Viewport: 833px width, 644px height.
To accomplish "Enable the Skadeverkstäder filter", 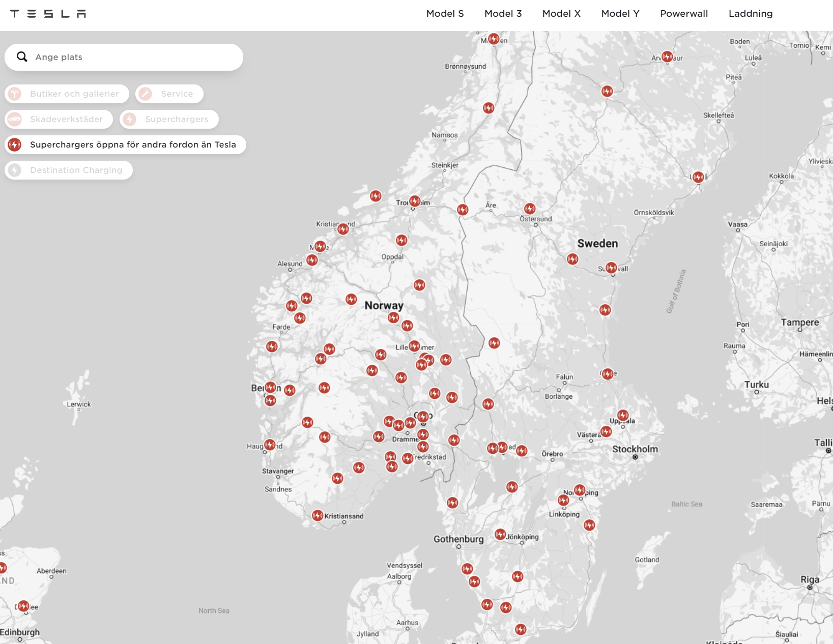I will (x=59, y=120).
